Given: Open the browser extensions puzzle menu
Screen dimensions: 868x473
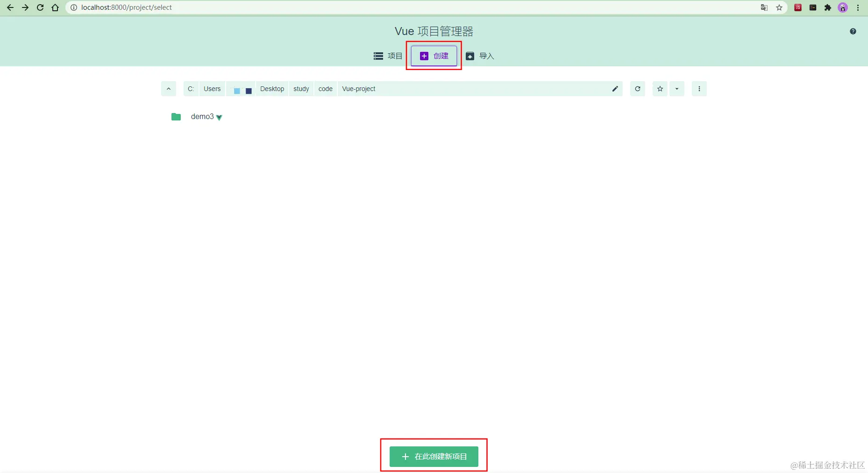Looking at the screenshot, I should point(828,7).
